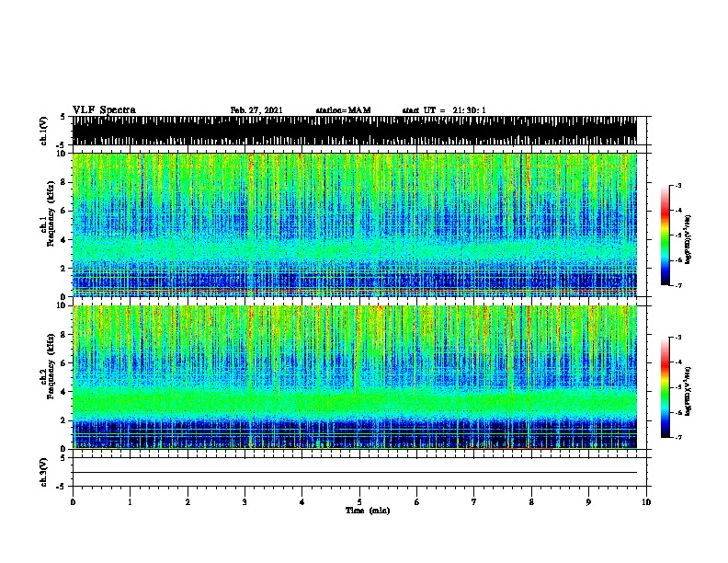Click the ch.2 "Frequency (kHz)" axis label
Image resolution: width=728 pixels, height=563 pixels.
(51, 366)
